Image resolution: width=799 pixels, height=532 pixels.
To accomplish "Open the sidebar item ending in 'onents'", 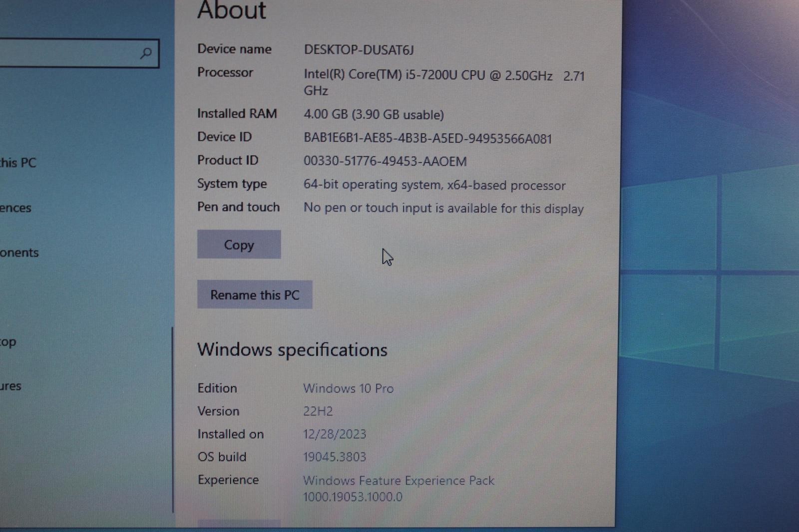I will click(19, 253).
